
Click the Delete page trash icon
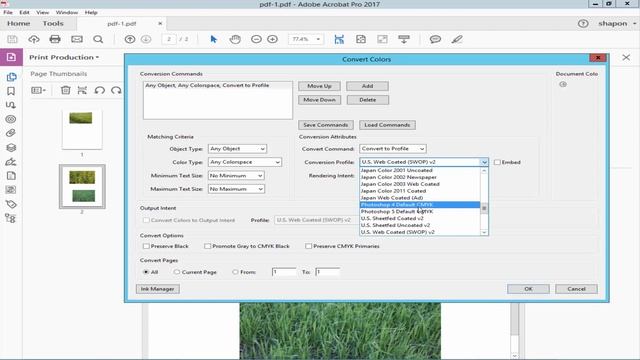[65, 90]
